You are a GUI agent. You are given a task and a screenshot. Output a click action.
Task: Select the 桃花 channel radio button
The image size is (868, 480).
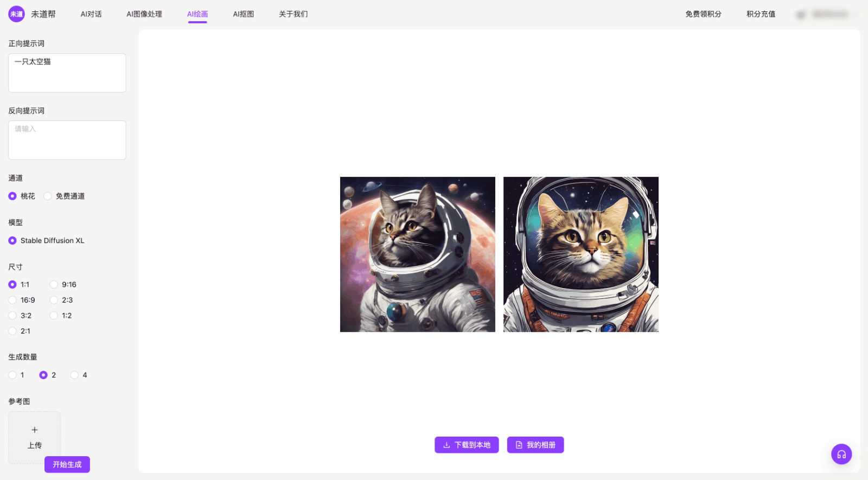pyautogui.click(x=12, y=196)
